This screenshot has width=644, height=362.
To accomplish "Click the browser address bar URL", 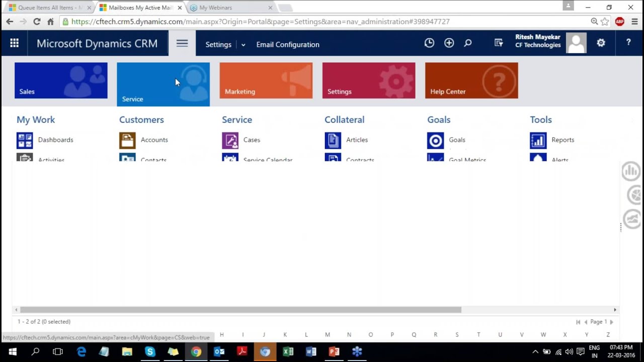I will coord(261,22).
